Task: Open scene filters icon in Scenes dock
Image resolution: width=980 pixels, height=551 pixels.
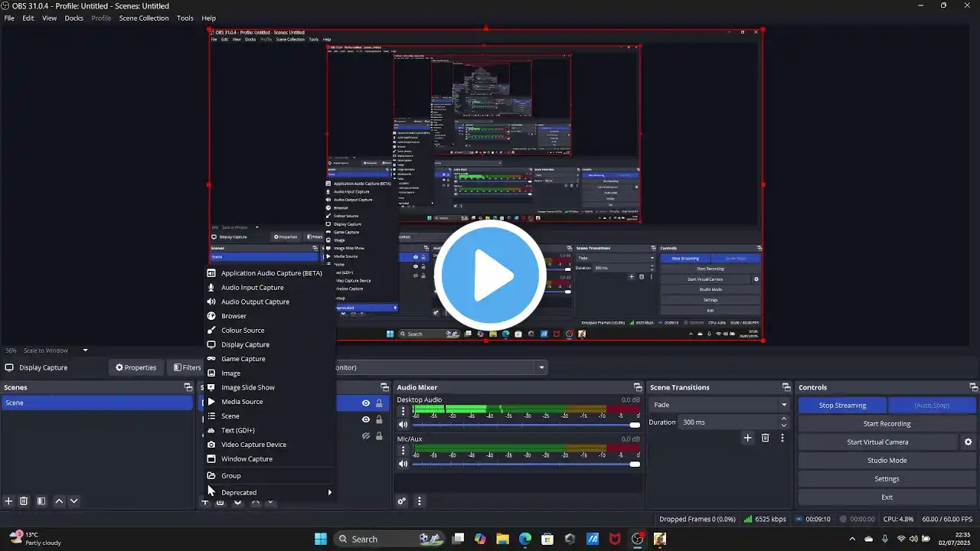Action: tap(41, 501)
